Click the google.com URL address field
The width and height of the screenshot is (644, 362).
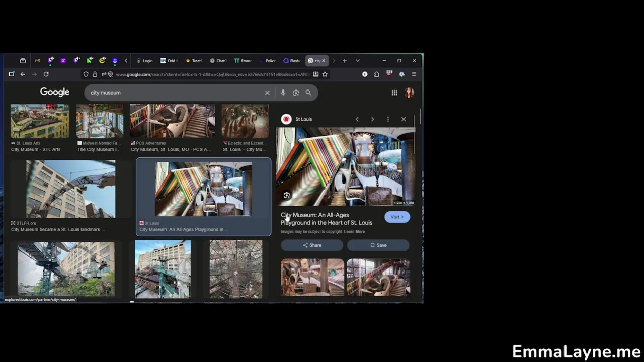click(x=211, y=74)
